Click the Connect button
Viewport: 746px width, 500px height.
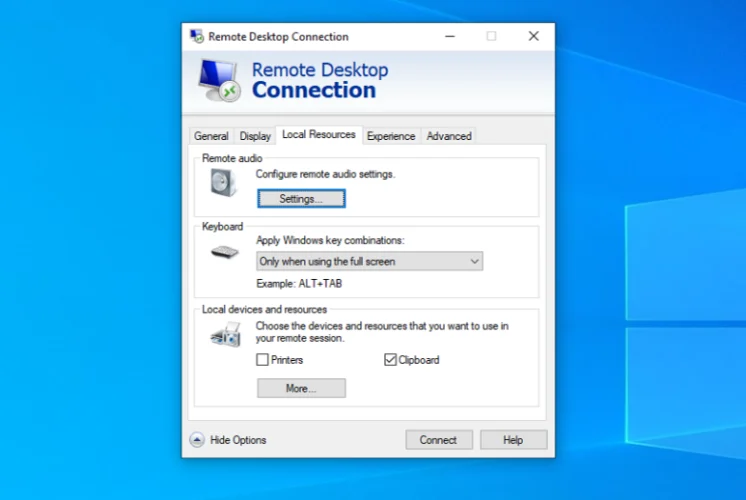[x=439, y=440]
